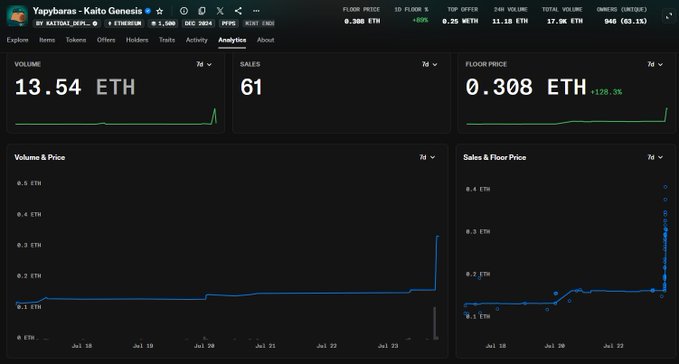The image size is (679, 364).
Task: Click the share icon in header
Action: click(238, 11)
